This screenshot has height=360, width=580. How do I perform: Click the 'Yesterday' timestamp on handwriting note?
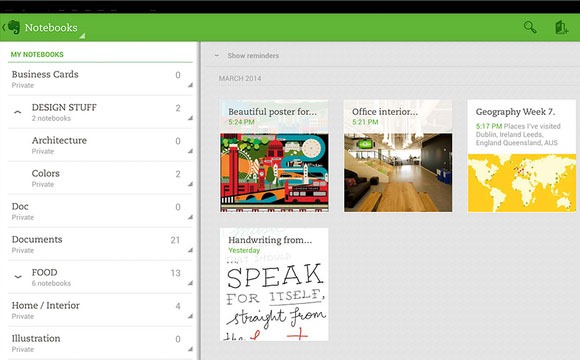pos(244,250)
